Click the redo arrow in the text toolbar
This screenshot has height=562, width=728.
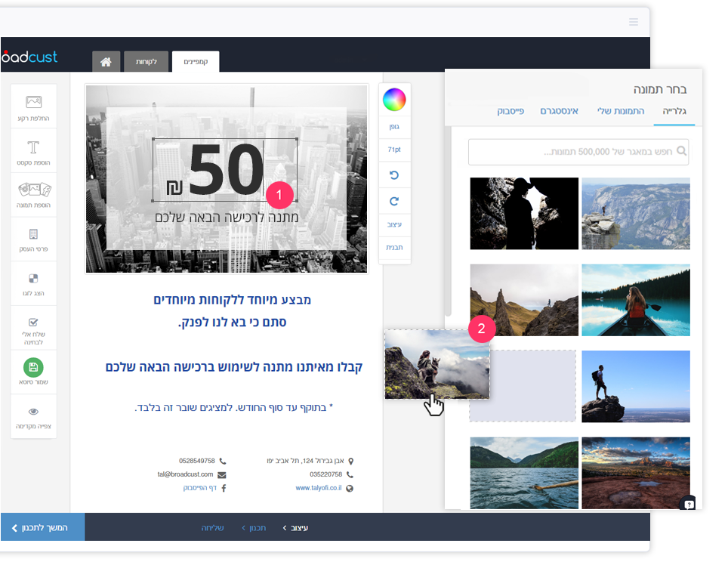pyautogui.click(x=394, y=202)
